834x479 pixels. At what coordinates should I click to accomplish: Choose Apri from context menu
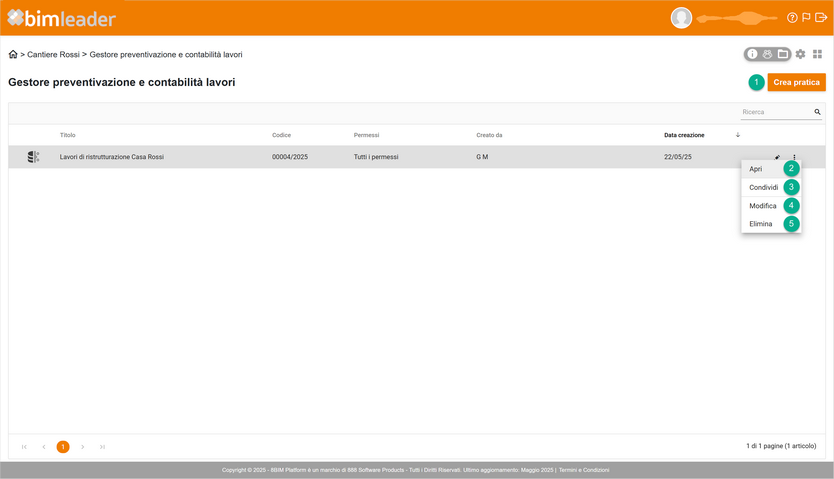coord(771,169)
